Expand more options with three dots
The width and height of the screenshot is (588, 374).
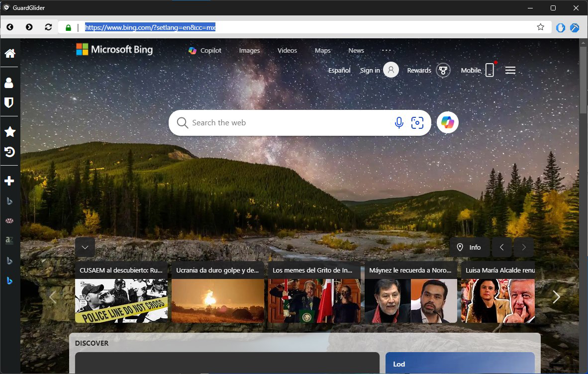point(386,50)
